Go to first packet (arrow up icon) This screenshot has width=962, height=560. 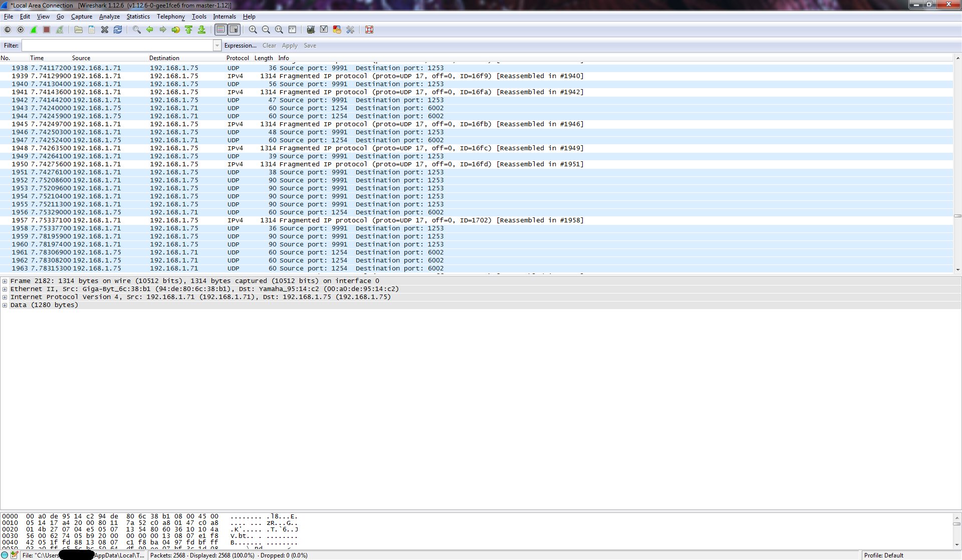189,30
